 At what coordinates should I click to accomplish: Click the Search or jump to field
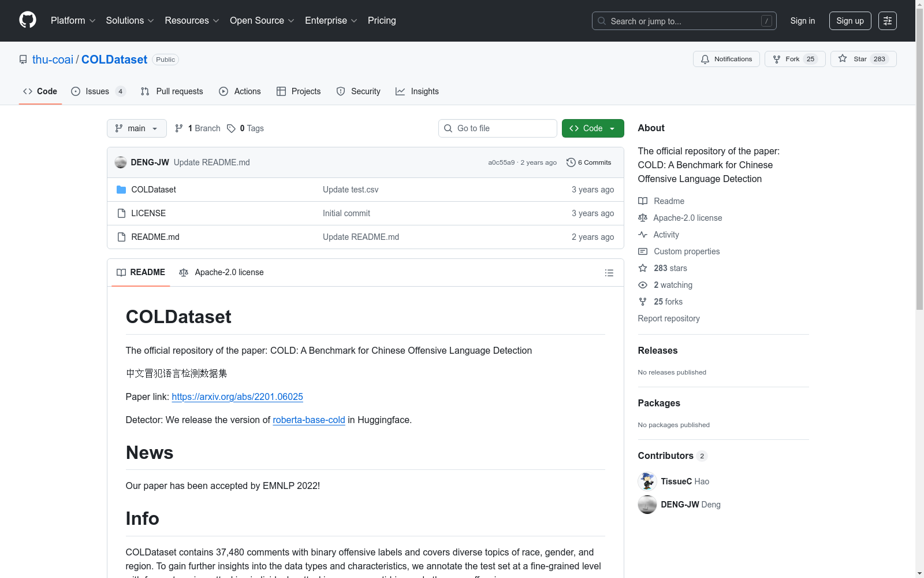coord(684,21)
